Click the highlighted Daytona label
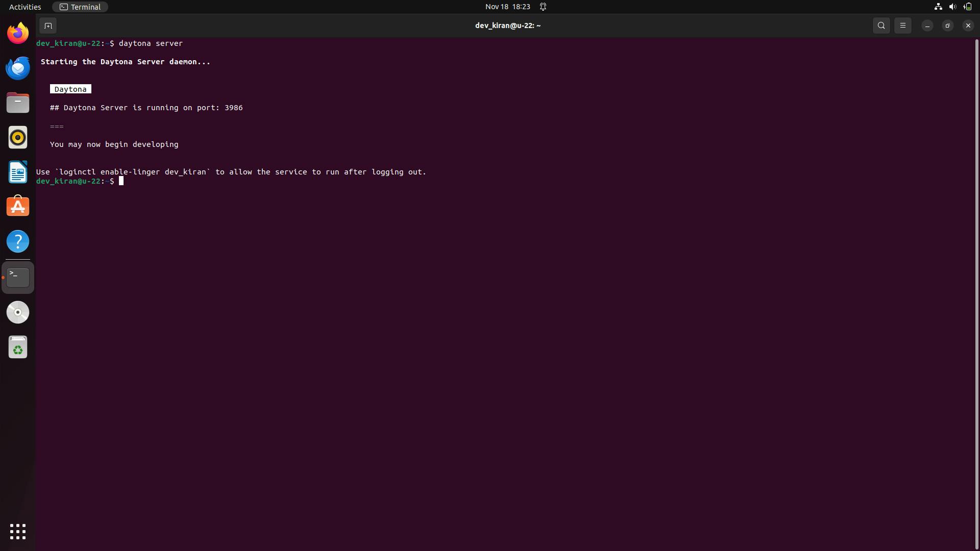The image size is (980, 551). [70, 89]
